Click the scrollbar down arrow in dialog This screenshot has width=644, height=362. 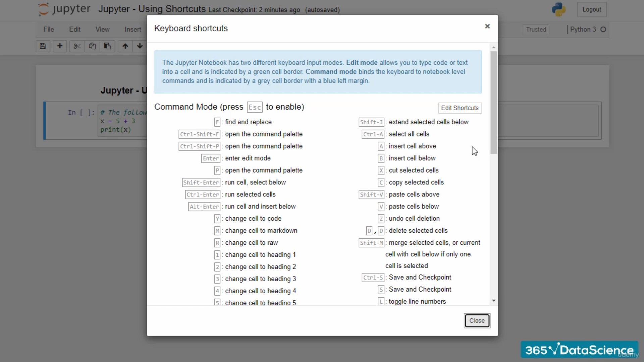pos(494,301)
